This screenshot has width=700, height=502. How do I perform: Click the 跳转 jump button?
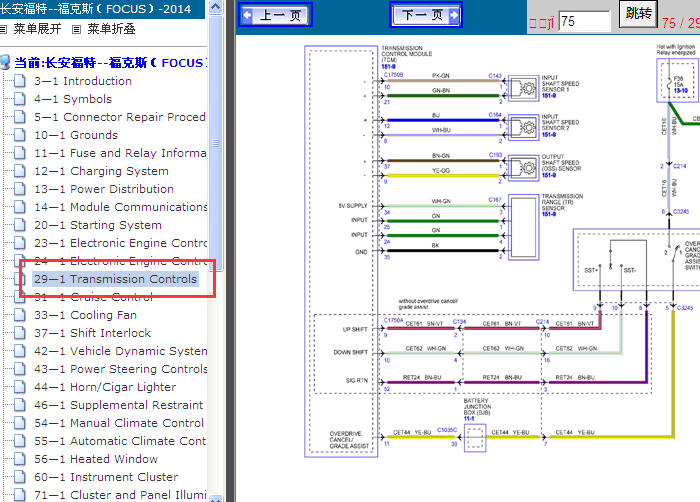pos(638,14)
